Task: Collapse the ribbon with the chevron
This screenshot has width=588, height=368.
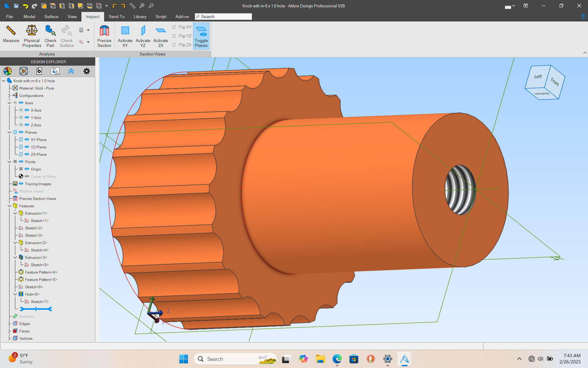Action: point(585,53)
